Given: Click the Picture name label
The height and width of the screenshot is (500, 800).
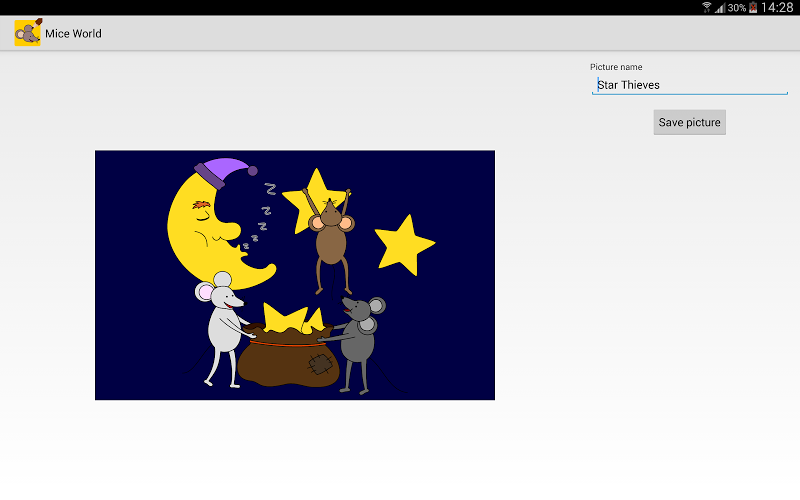Looking at the screenshot, I should pyautogui.click(x=616, y=67).
